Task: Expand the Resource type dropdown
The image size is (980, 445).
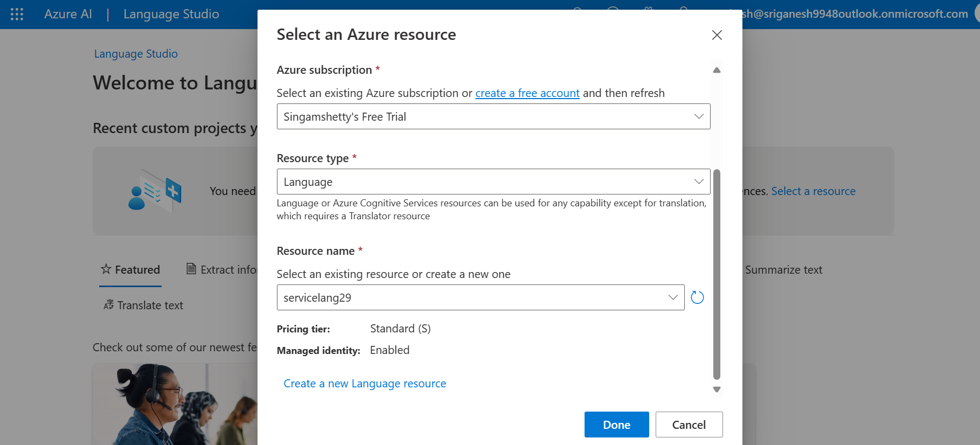Action: (494, 182)
